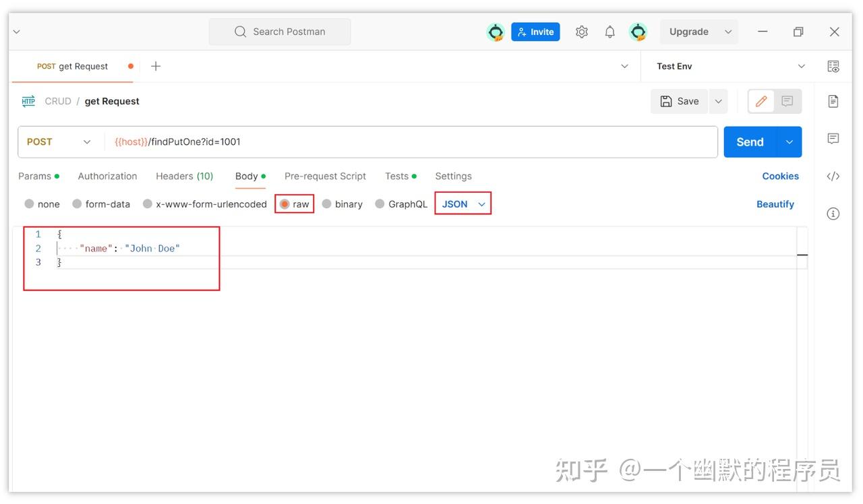This screenshot has height=504, width=863.
Task: Click the Send button
Action: [748, 141]
